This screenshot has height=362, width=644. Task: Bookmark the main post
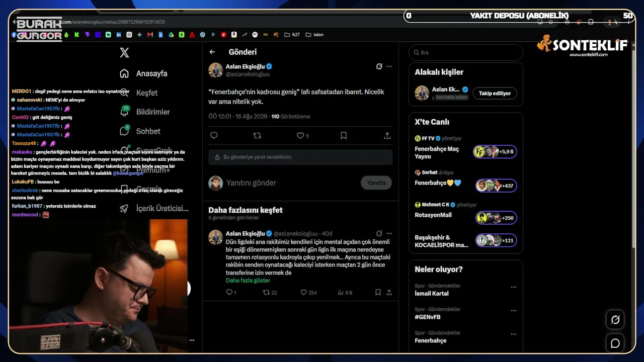pos(344,135)
